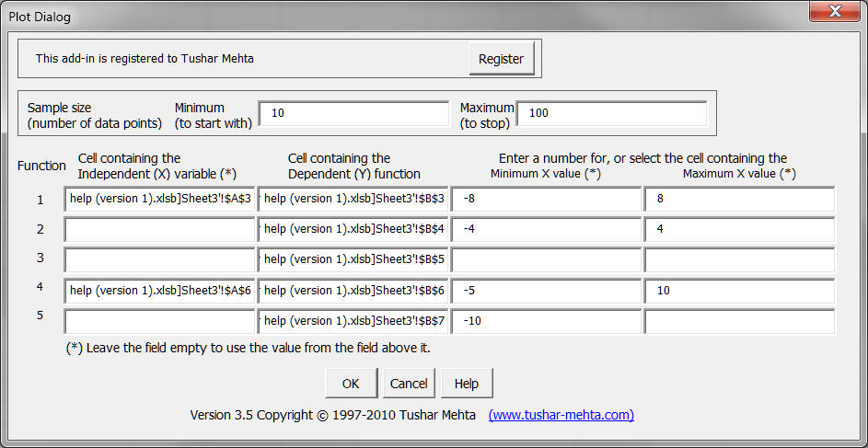Viewport: 868px width, 448px height.
Task: Click Function 1 Maximum X value field
Action: click(x=740, y=200)
